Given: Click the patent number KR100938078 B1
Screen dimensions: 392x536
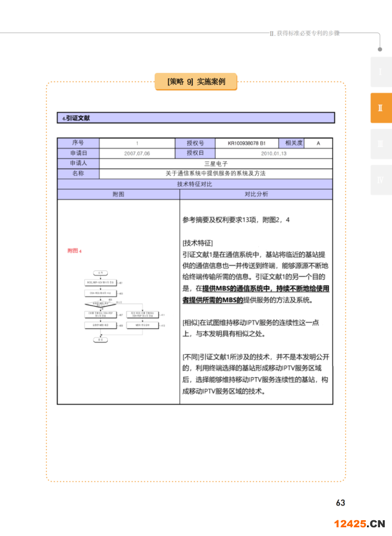Looking at the screenshot, I should [x=247, y=143].
